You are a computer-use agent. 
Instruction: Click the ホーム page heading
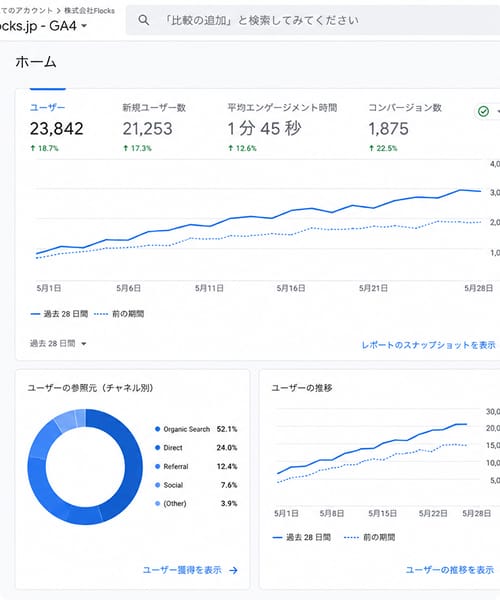tap(36, 62)
